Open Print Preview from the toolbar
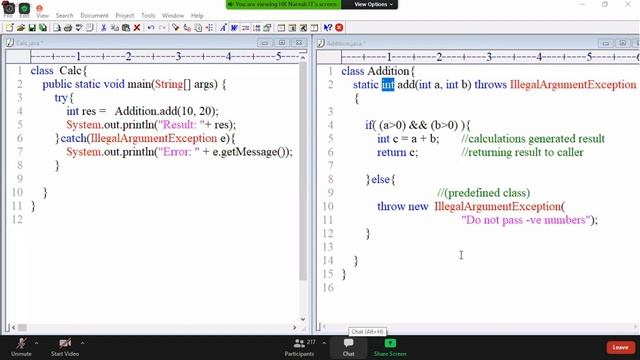The height and width of the screenshot is (360, 640). tap(57, 28)
